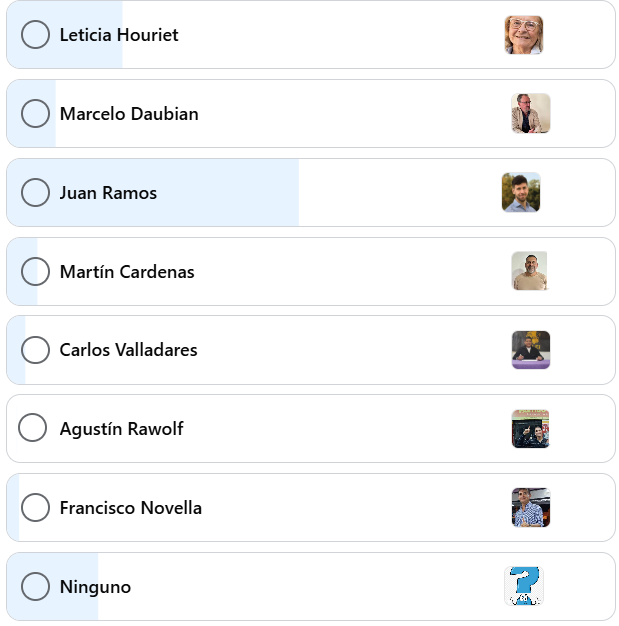This screenshot has height=626, width=619.
Task: Pick the Carlos Valladares radio button
Action: 35,350
